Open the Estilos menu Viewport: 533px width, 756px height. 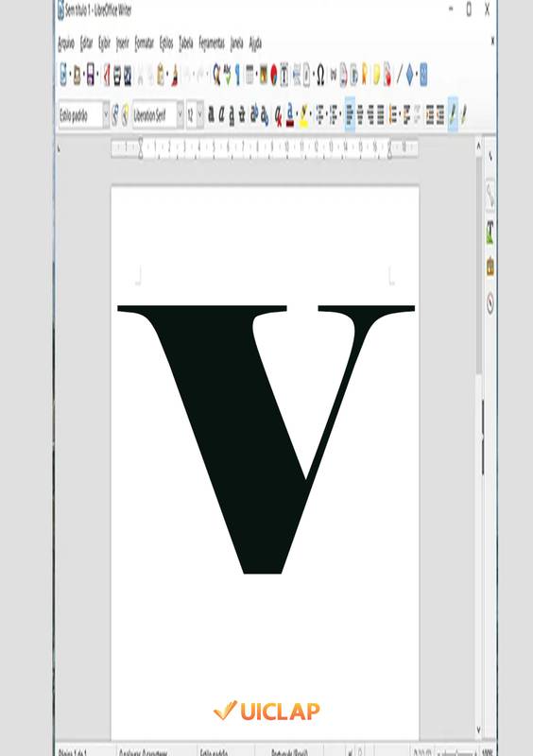coord(166,43)
